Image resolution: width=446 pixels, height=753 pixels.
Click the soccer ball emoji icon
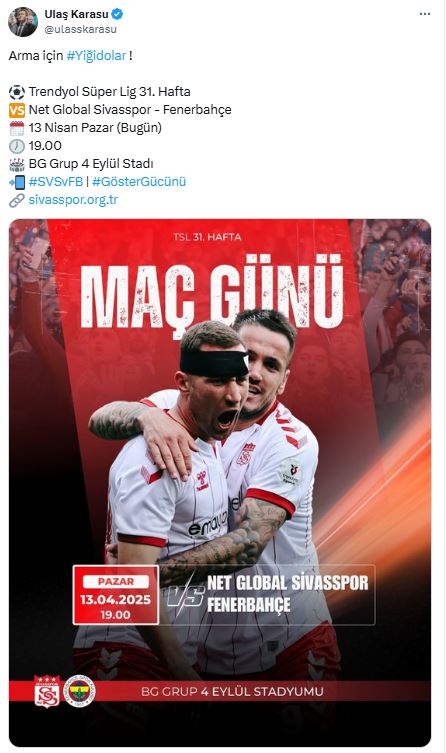tap(17, 92)
